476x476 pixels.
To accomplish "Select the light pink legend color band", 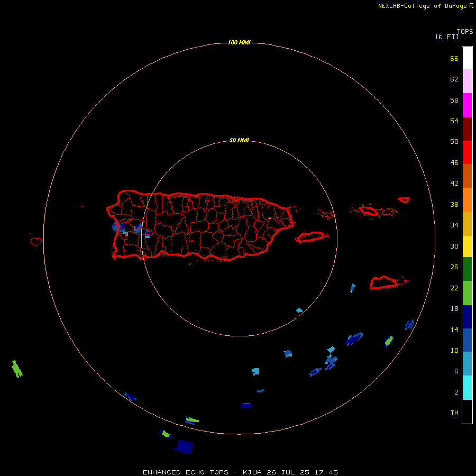I will coord(467,81).
